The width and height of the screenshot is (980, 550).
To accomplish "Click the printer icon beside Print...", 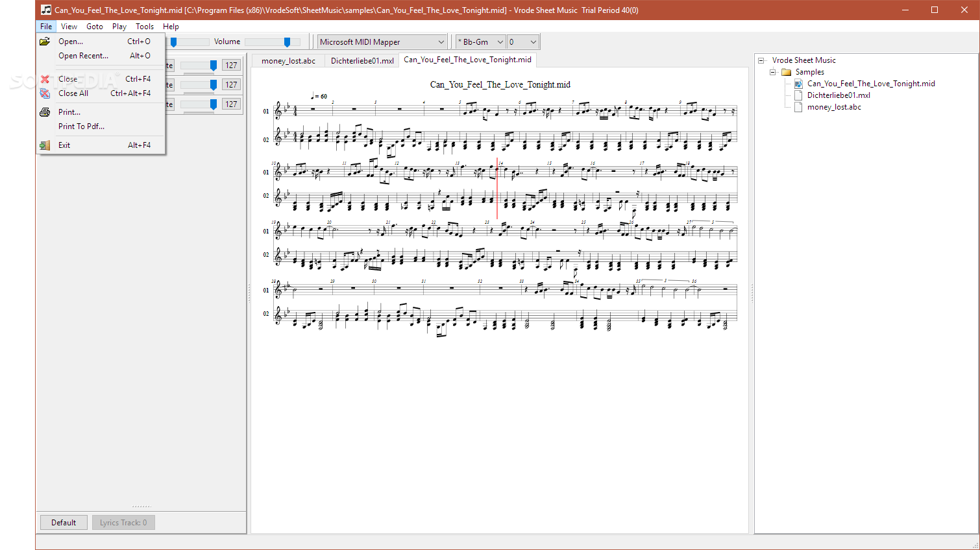I will 45,112.
